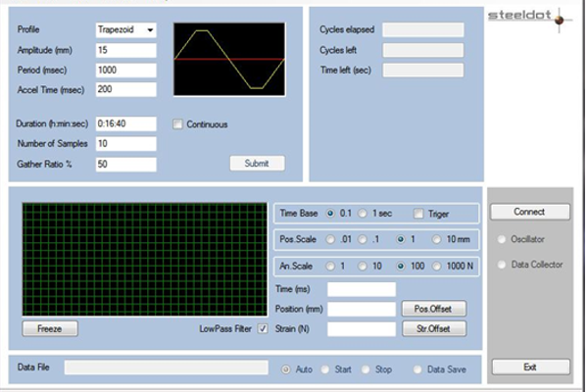Screen dimensions: 588x392
Task: Select 1 sec Time Base option
Action: tap(364, 214)
